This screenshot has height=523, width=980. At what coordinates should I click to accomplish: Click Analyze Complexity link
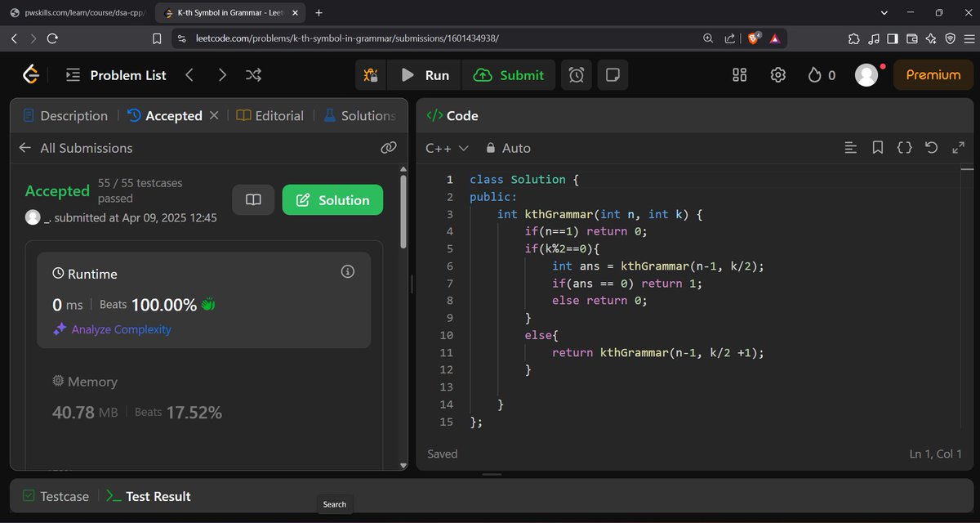pos(113,329)
